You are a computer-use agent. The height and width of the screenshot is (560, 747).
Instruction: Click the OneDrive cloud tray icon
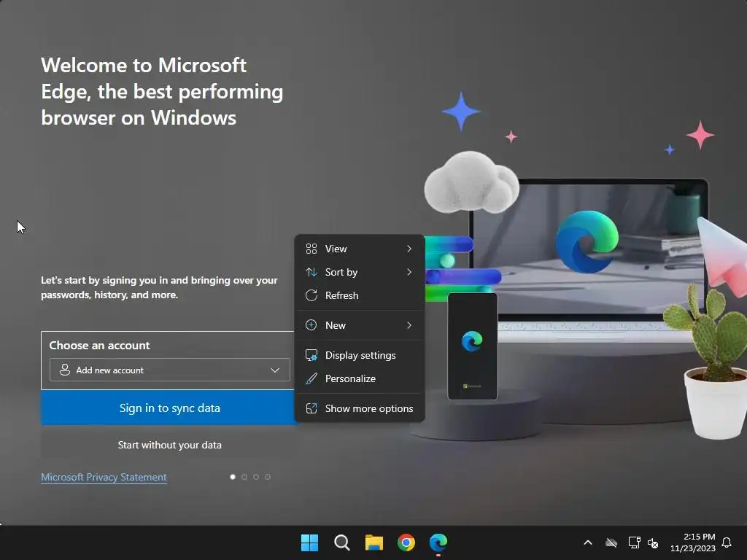click(x=611, y=542)
